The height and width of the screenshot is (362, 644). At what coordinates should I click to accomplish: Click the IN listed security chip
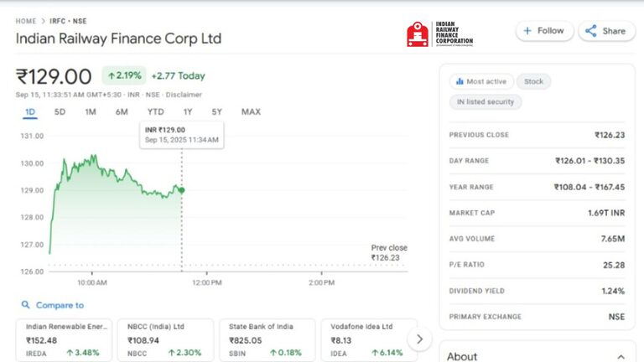tap(486, 102)
